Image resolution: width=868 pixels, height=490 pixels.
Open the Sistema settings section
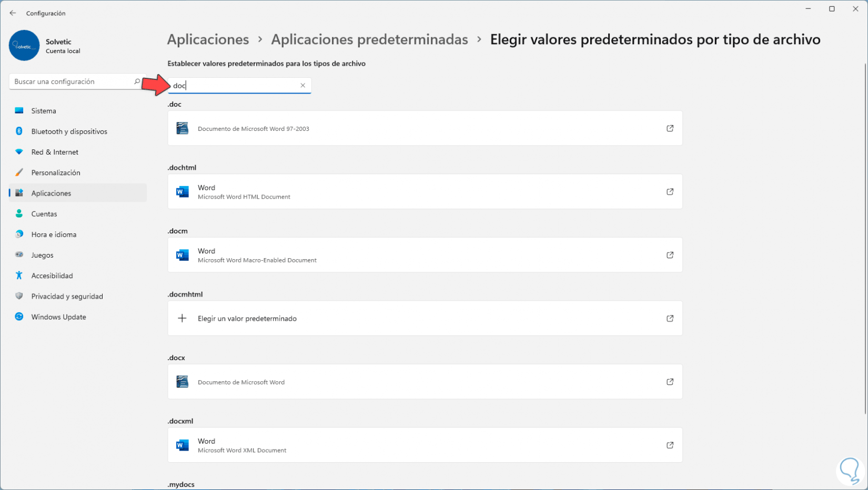(x=78, y=111)
